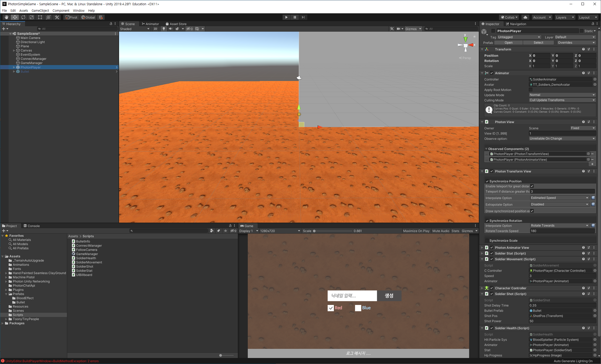Open cloud services icon
The height and width of the screenshot is (364, 601).
click(525, 17)
